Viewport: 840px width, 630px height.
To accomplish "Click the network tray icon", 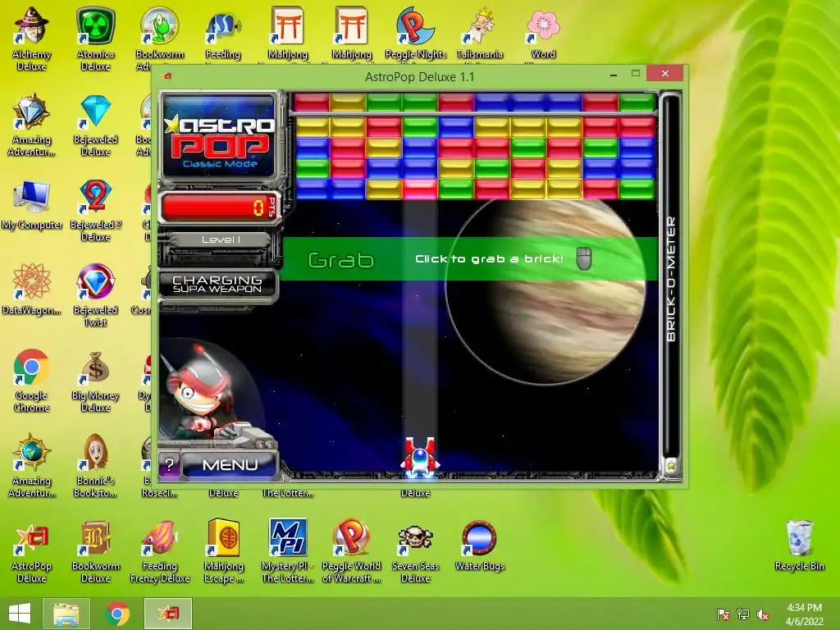I will [743, 614].
